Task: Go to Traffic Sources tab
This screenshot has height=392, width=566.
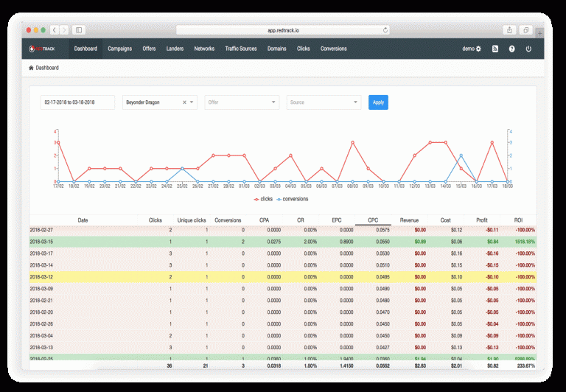Action: coord(240,49)
